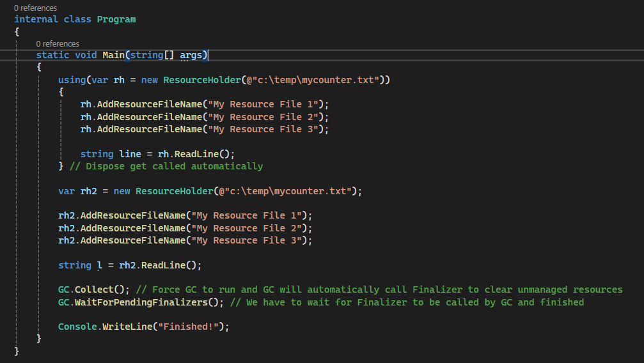Click the Program class name

116,19
